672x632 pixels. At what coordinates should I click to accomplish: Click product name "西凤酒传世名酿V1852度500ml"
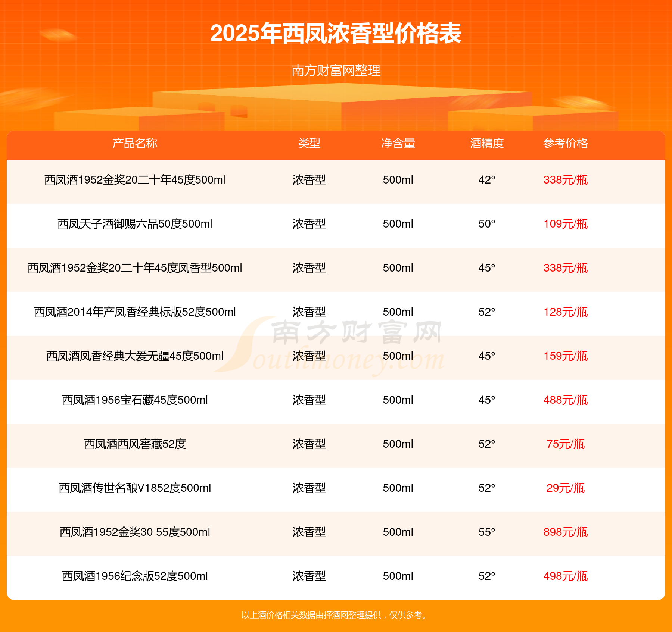click(x=135, y=488)
